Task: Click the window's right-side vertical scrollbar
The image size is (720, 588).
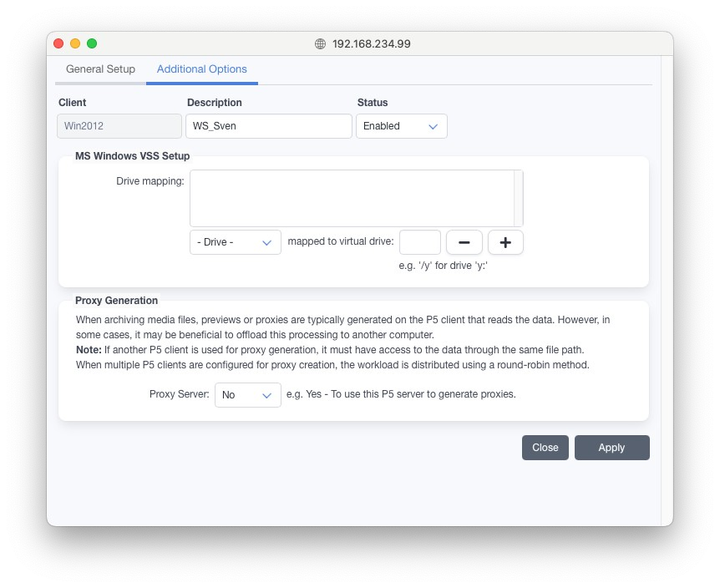Action: tap(667, 284)
